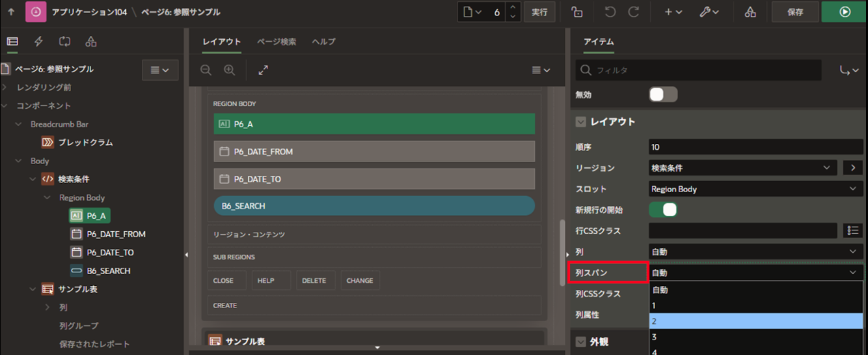The height and width of the screenshot is (355, 868).
Task: Zoom out the layout view
Action: 206,70
